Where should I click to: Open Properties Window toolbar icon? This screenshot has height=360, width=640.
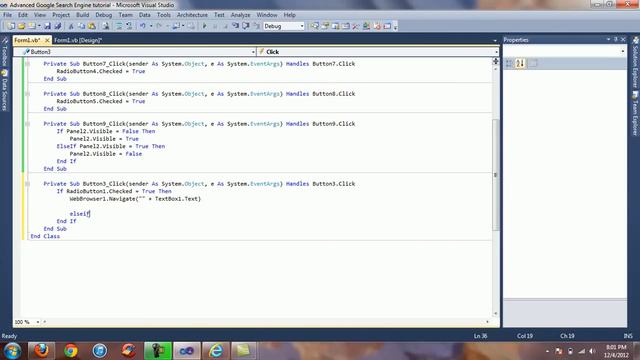coord(325,26)
